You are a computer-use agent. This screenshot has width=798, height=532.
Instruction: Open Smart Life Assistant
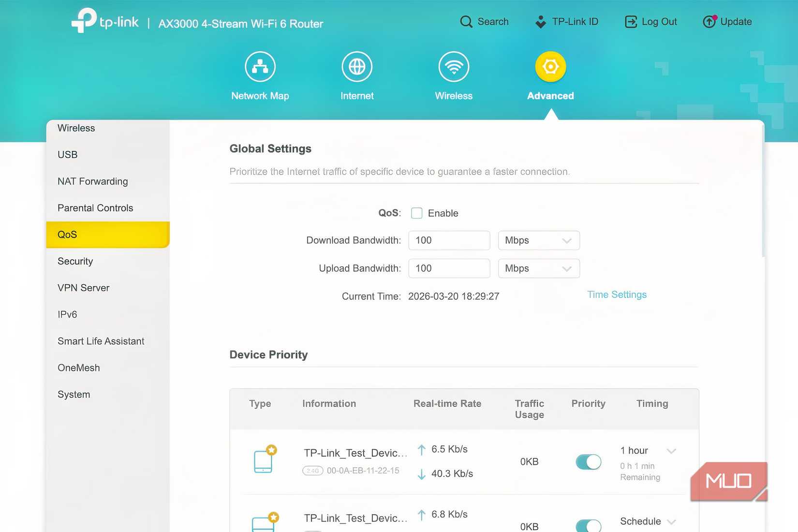(x=108, y=341)
